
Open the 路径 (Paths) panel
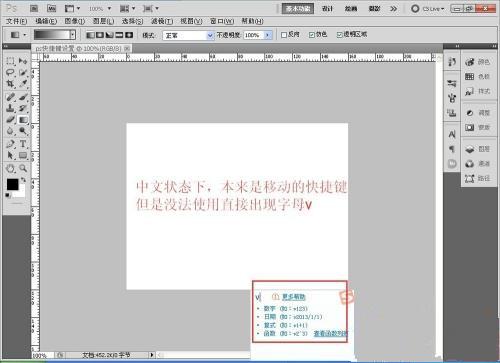coord(478,178)
